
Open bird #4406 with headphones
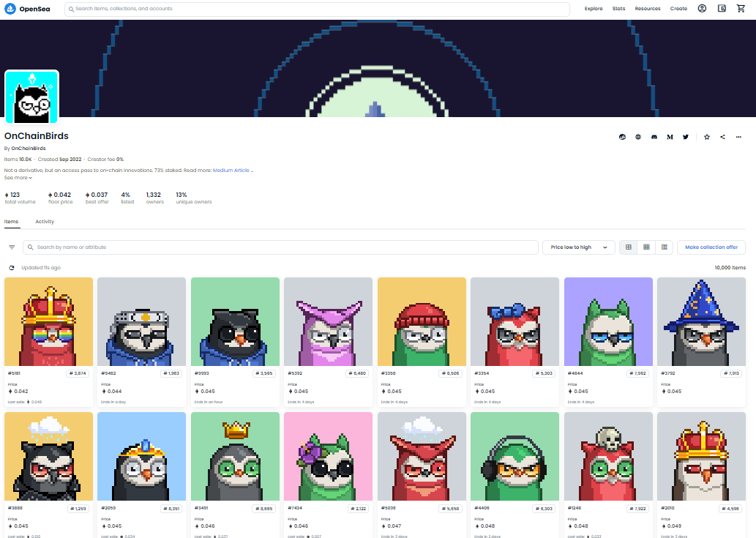(x=515, y=457)
